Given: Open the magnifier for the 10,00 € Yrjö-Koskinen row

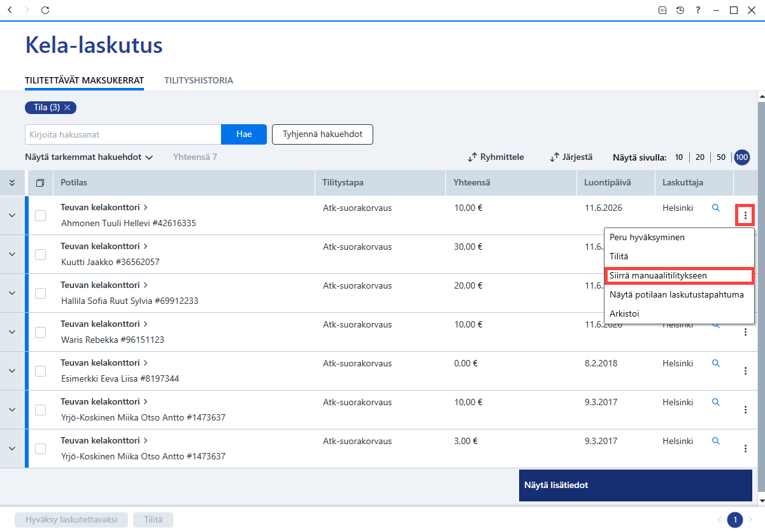Looking at the screenshot, I should tap(715, 402).
